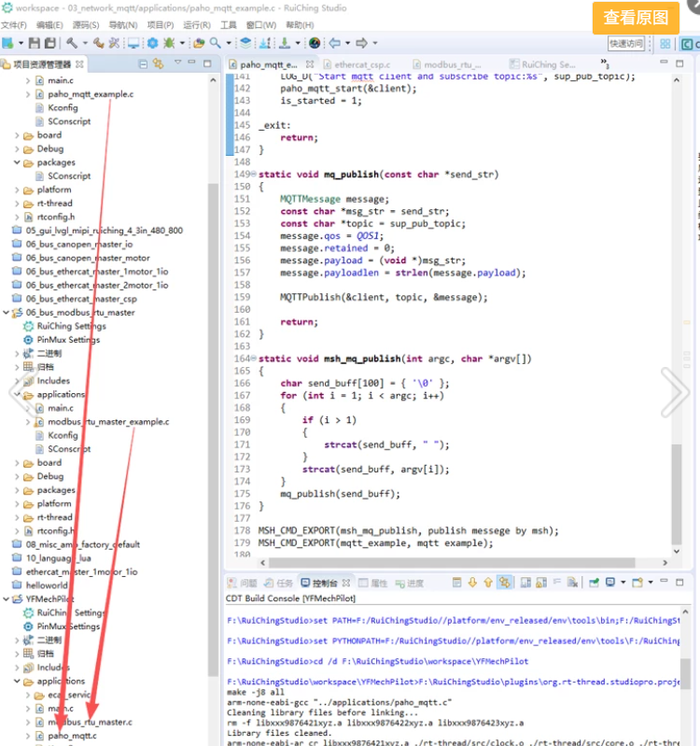Image resolution: width=700 pixels, height=746 pixels.
Task: Click the next image arrow on the right
Action: point(676,393)
